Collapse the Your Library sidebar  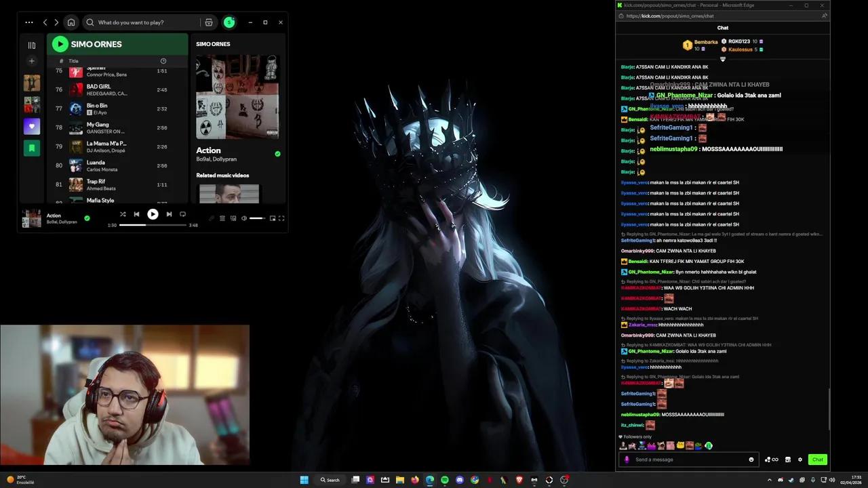click(x=31, y=45)
